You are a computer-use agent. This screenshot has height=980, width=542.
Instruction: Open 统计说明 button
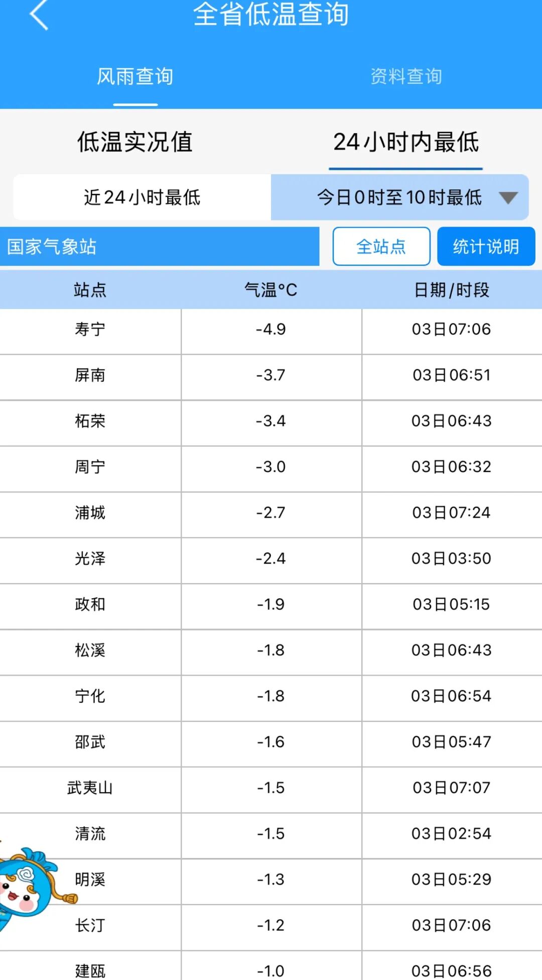coord(486,247)
